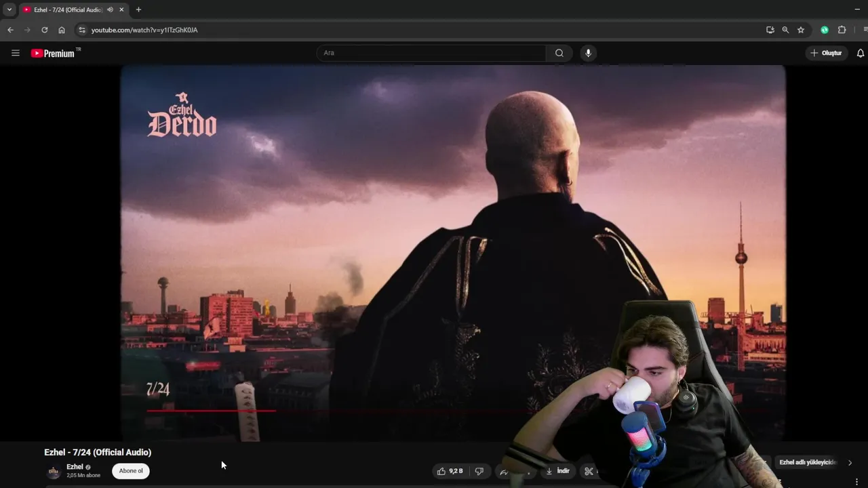The height and width of the screenshot is (488, 868).
Task: Click the video title Ezhel - 7/24 (Official Audio)
Action: click(x=98, y=452)
